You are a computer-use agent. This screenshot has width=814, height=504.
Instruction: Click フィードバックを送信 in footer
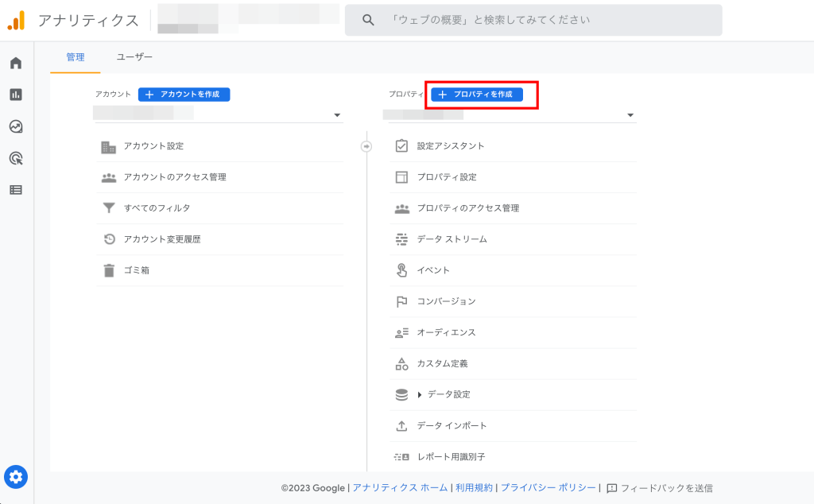coord(667,488)
